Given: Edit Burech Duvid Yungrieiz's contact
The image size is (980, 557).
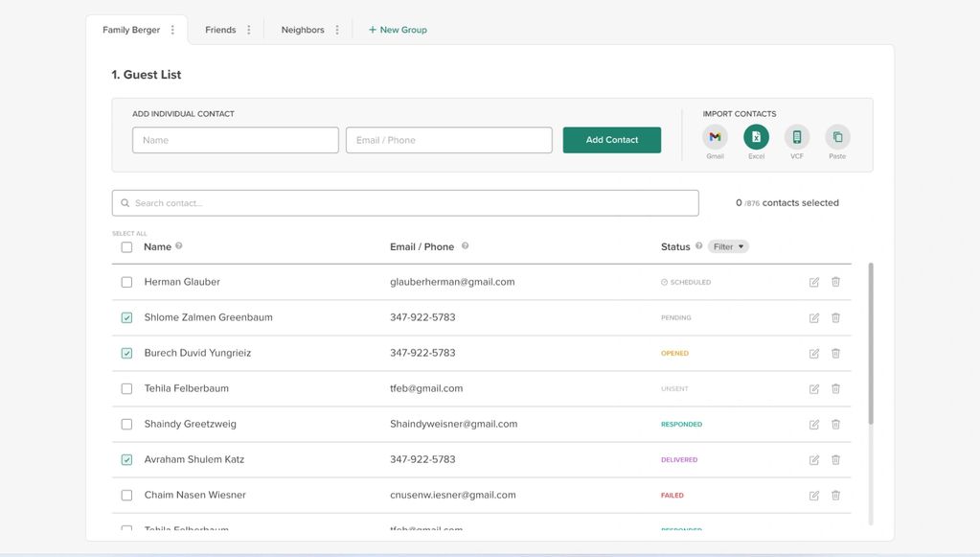Looking at the screenshot, I should click(813, 353).
